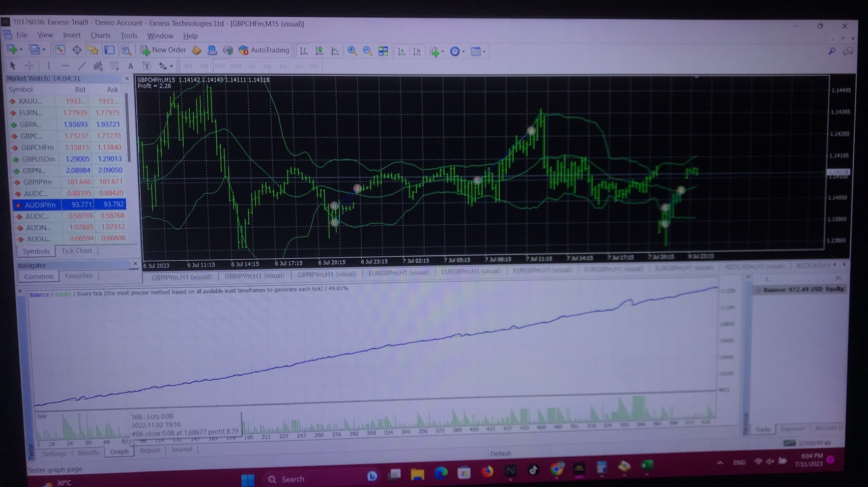Click the Tile Windows icon
Viewport: 868px width, 487px height.
383,51
